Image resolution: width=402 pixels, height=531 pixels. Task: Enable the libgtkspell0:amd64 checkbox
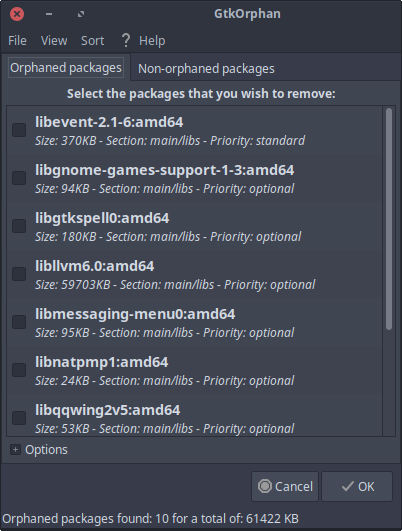(x=19, y=226)
